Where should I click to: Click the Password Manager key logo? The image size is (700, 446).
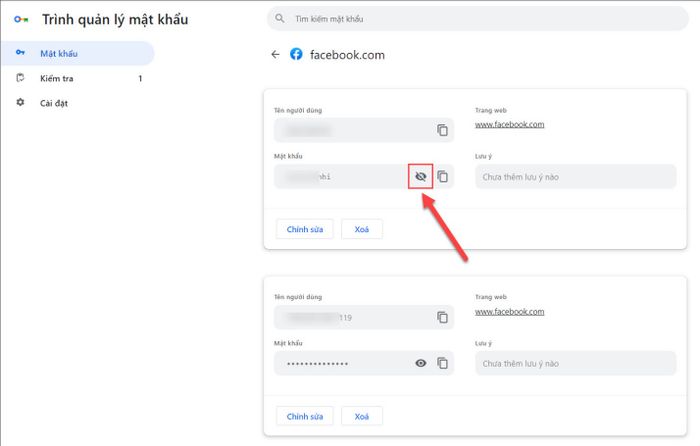pyautogui.click(x=21, y=19)
